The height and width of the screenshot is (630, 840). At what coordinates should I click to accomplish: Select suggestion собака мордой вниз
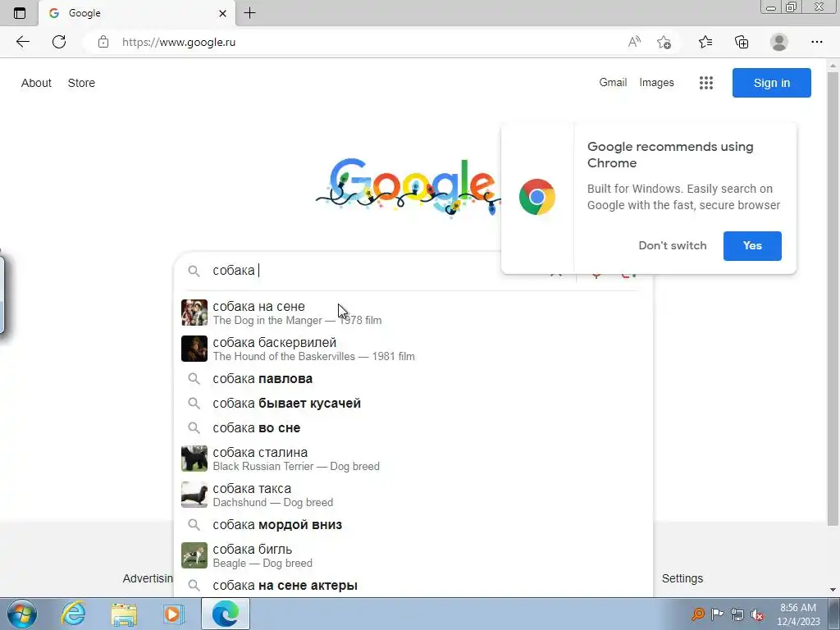413,525
